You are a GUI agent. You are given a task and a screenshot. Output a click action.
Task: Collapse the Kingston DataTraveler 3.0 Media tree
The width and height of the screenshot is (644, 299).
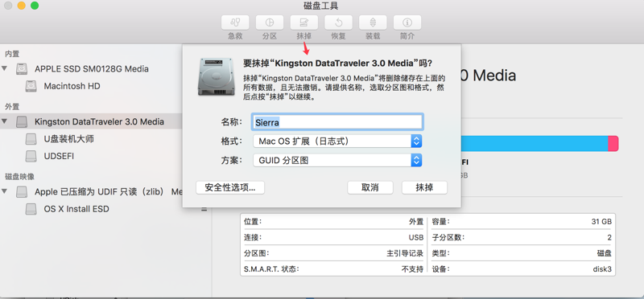5,121
